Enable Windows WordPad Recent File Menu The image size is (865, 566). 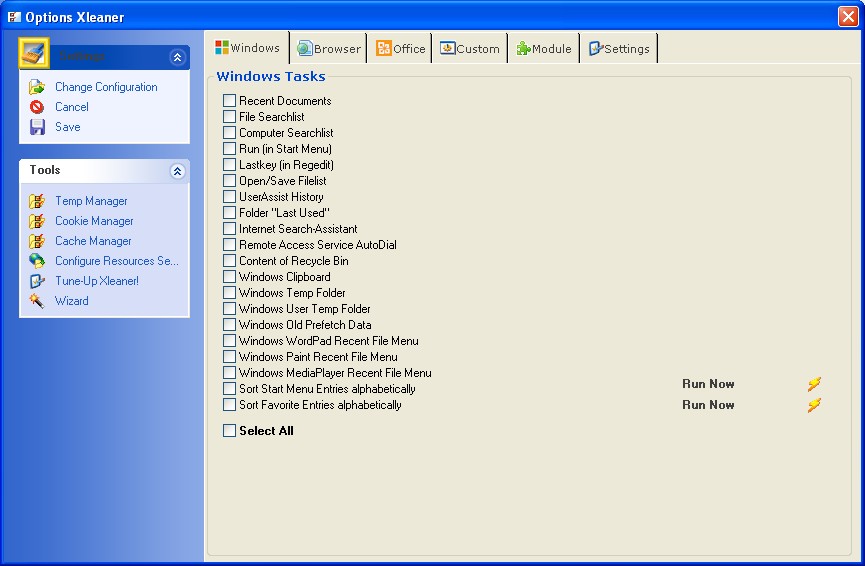coord(229,340)
